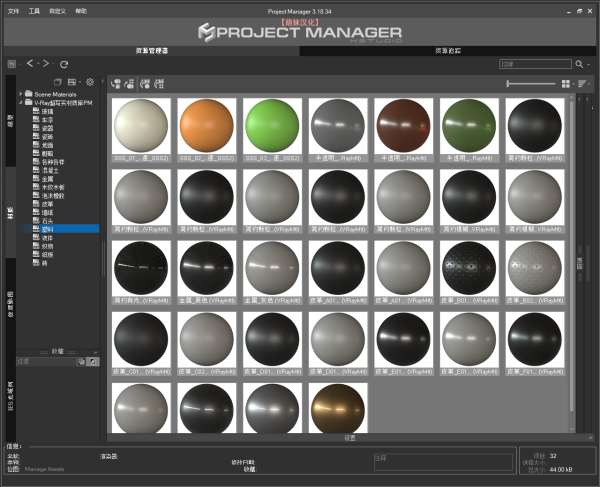Adjust the thumbnail size slider

coord(531,83)
